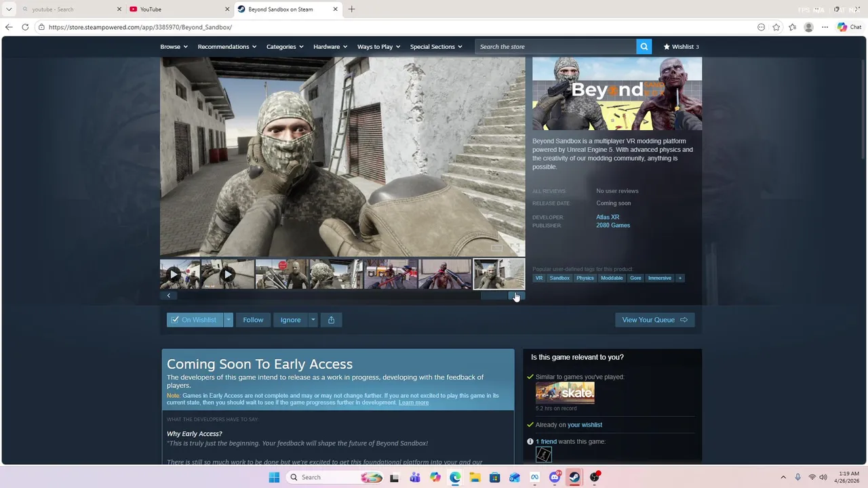The image size is (868, 488).
Task: Select the stop-sign zombie screenshot thumbnail
Action: click(281, 274)
